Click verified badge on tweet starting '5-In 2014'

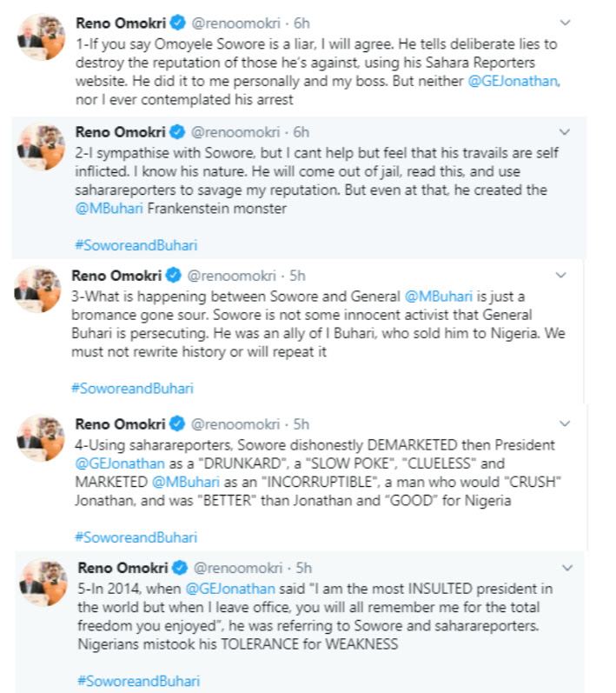click(177, 568)
